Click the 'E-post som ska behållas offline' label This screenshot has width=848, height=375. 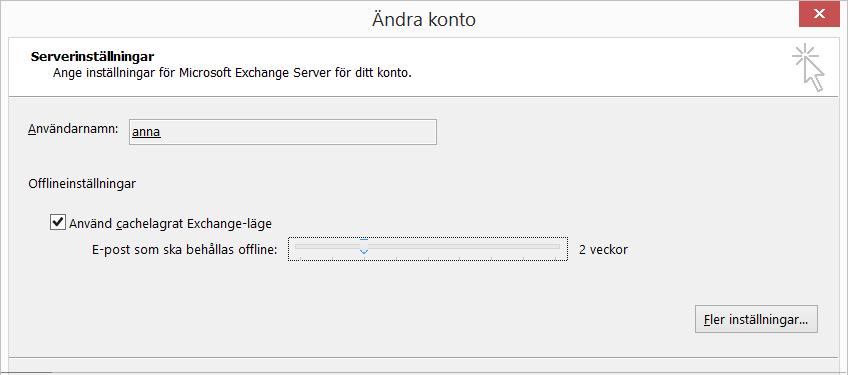coord(185,250)
